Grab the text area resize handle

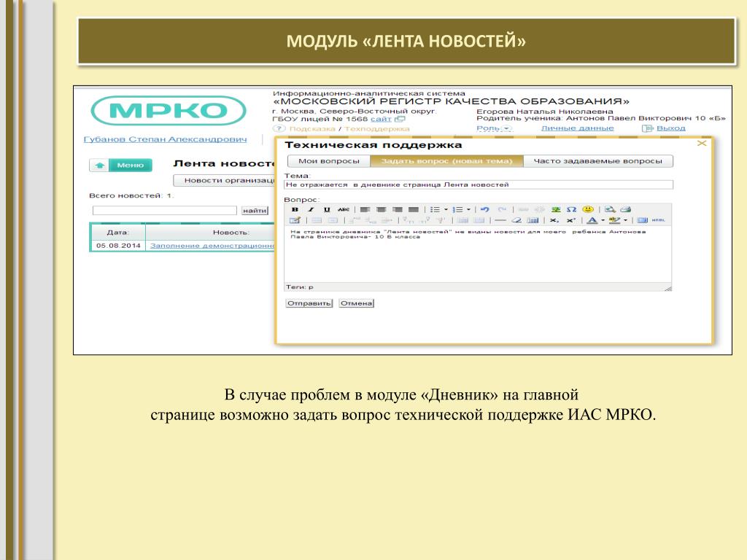pyautogui.click(x=668, y=288)
